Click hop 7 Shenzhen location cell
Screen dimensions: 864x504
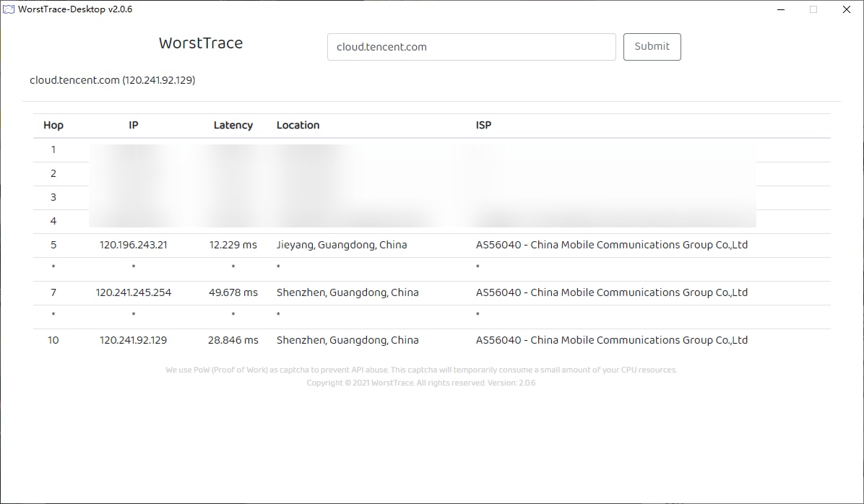pyautogui.click(x=347, y=292)
